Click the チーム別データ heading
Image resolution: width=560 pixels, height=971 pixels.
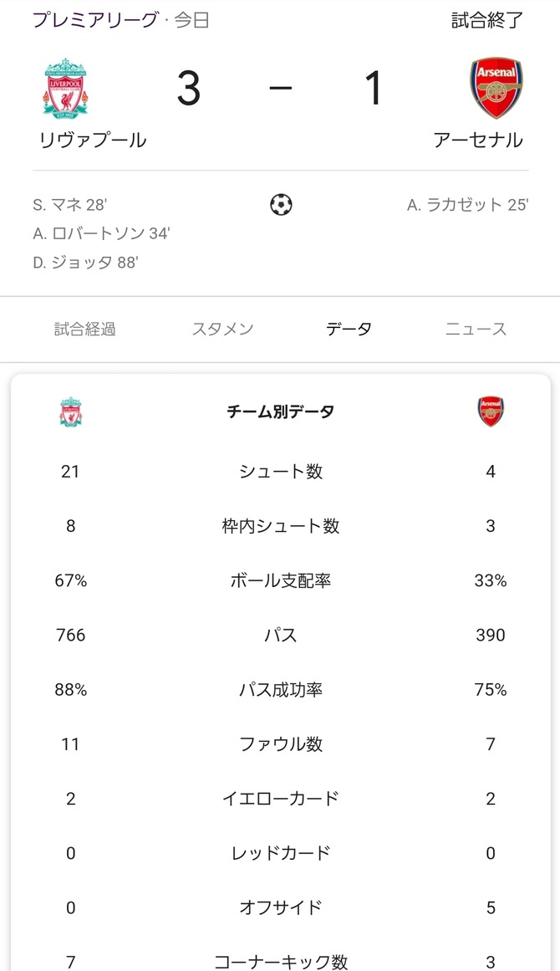tap(280, 411)
